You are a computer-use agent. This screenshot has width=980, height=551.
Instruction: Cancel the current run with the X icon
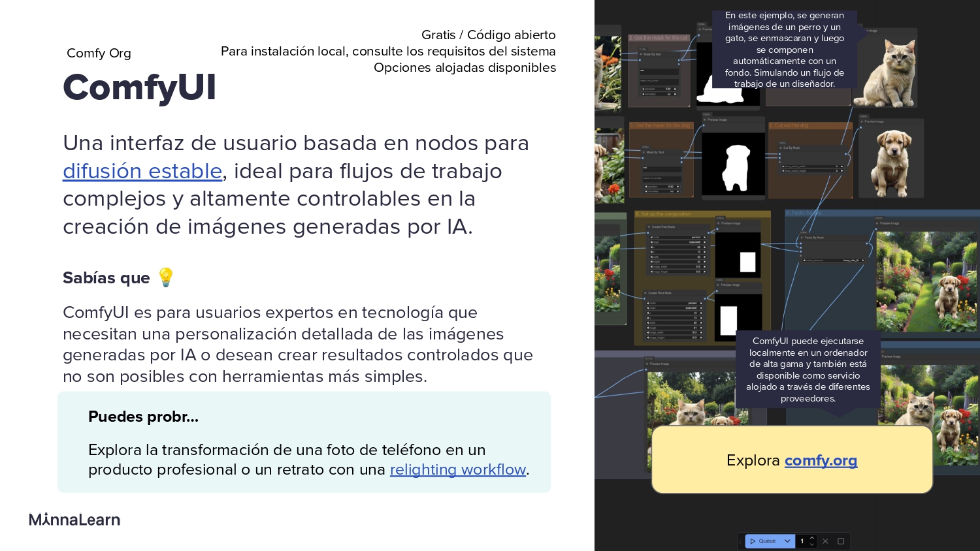tap(825, 541)
